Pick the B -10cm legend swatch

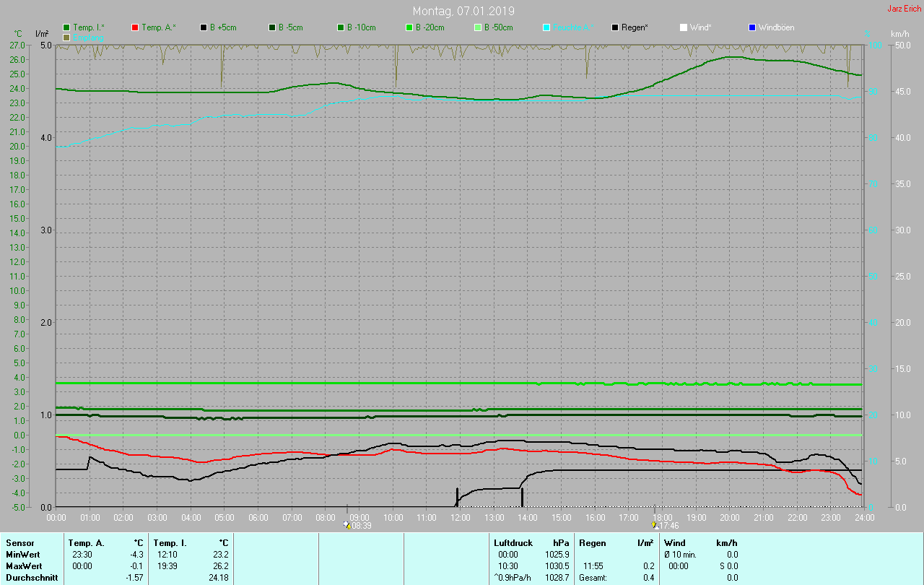point(341,27)
